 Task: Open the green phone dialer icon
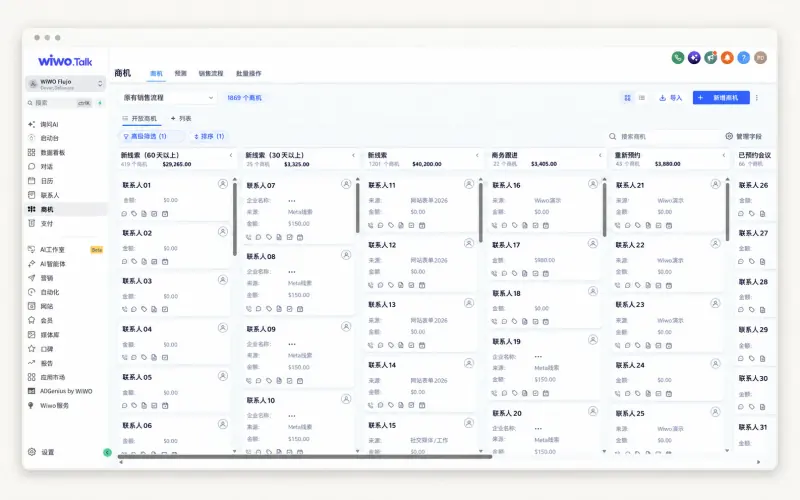coord(678,58)
